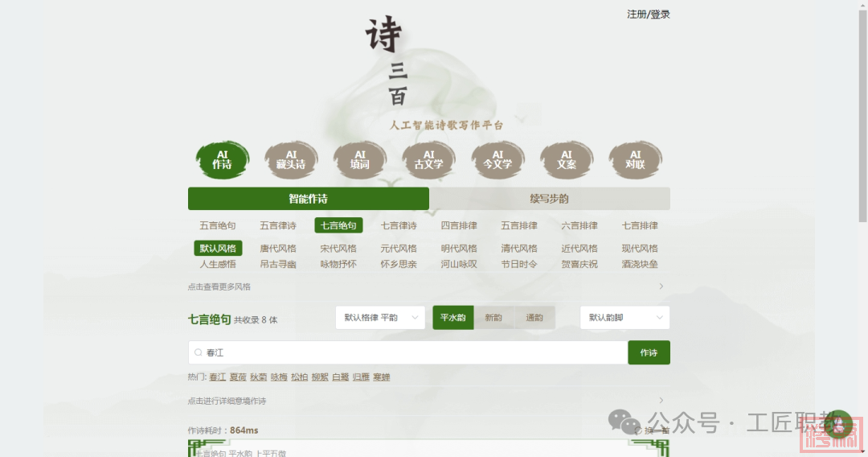Switch to the 智能作诗 tab
The width and height of the screenshot is (868, 457).
[309, 198]
